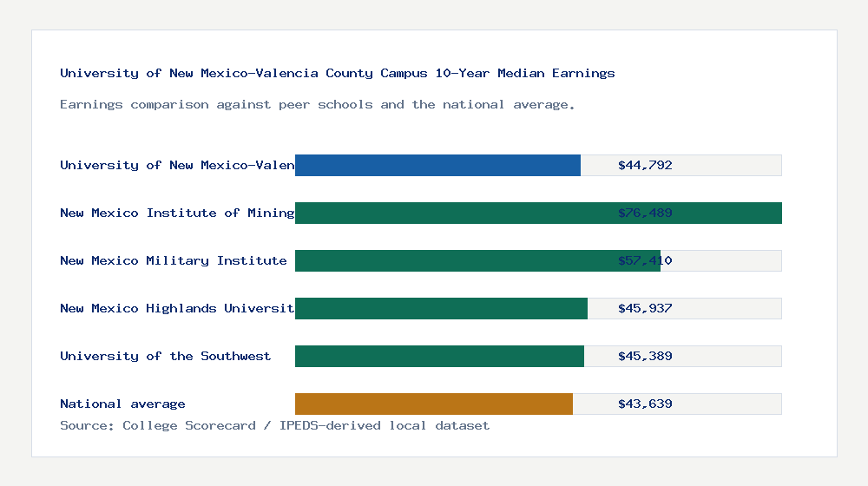Viewport: 868px width, 486px height.
Task: Click the subtitle 'Earnings comparison against peer schools'
Action: (317, 105)
